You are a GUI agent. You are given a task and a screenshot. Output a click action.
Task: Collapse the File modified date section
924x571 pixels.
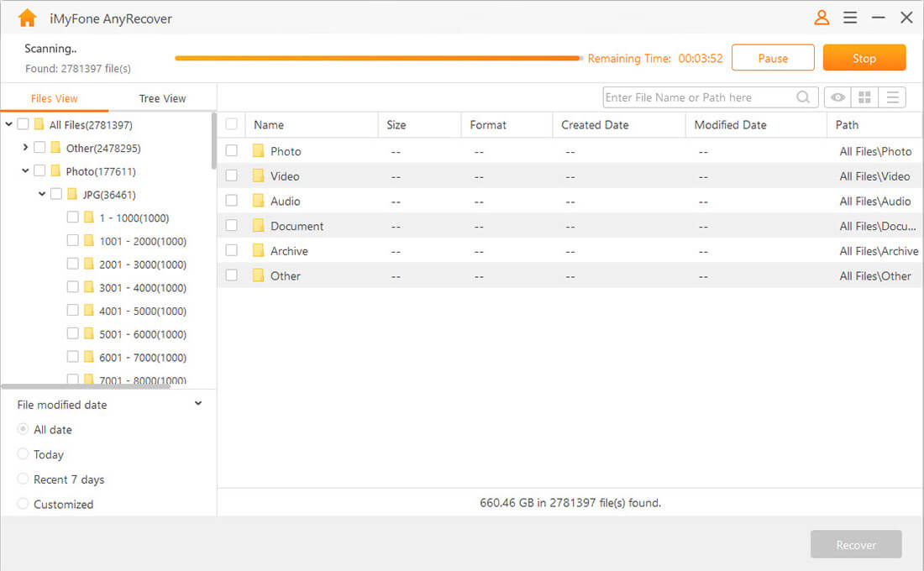tap(198, 403)
